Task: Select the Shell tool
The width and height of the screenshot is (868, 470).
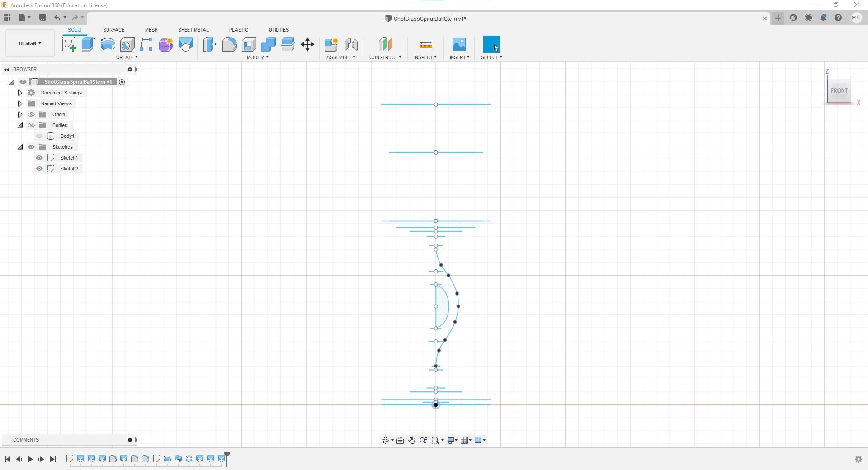Action: click(249, 44)
